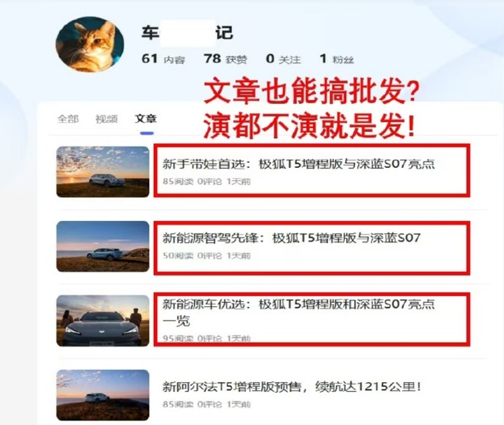Image resolution: width=504 pixels, height=425 pixels.
Task: Open article 新能源智驾先锋 极狐T5增程版
Action: pos(292,238)
